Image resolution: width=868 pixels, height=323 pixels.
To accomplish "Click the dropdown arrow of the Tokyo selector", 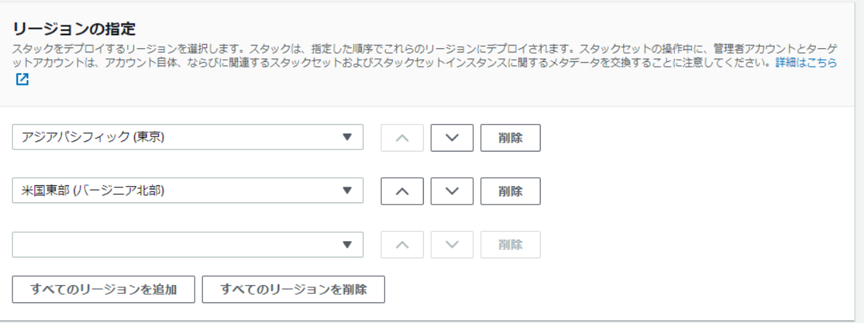I will pos(347,137).
